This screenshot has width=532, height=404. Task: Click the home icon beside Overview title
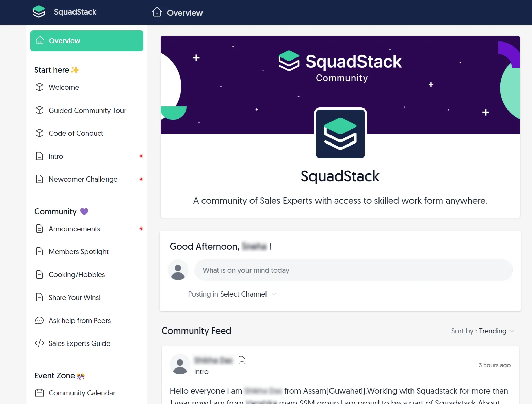[x=157, y=12]
